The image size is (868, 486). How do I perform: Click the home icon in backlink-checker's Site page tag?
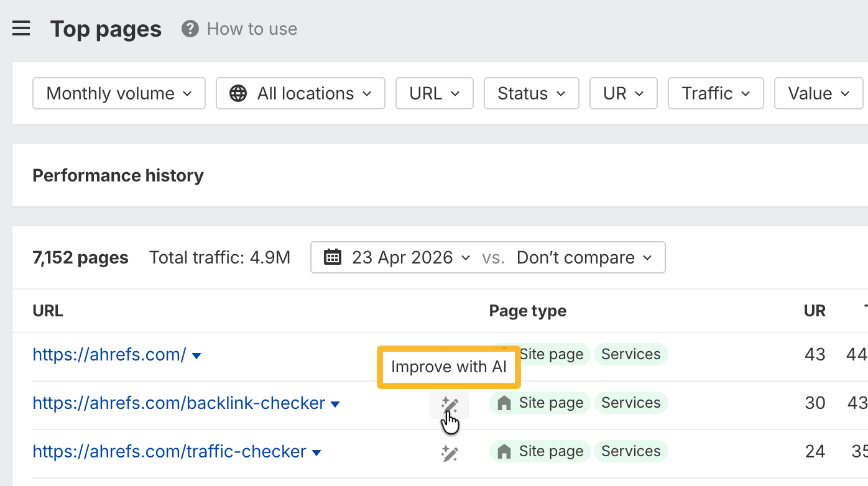coord(505,403)
